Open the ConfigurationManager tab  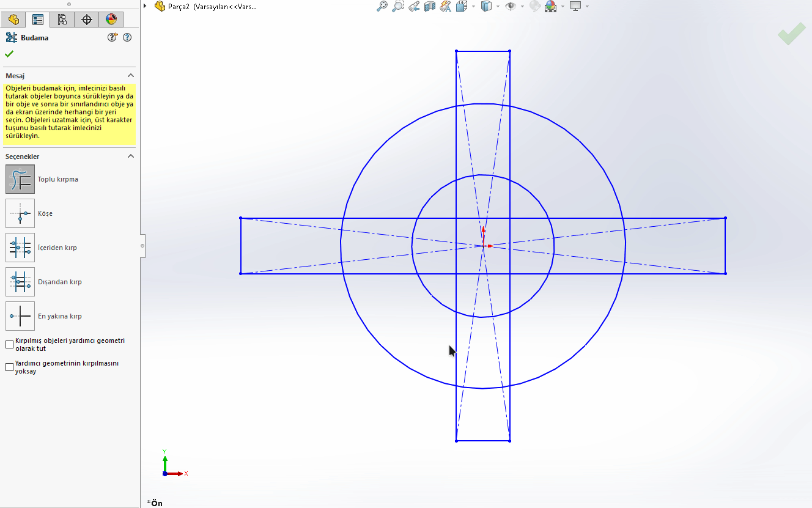click(62, 20)
